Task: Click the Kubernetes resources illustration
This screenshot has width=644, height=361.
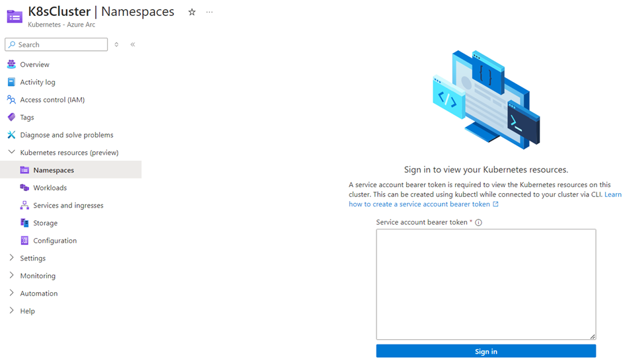Action: (486, 99)
